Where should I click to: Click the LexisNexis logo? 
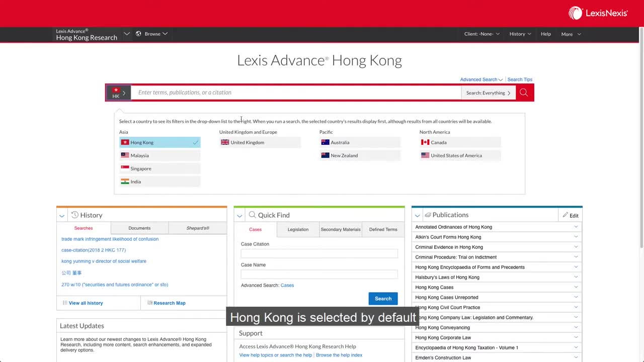click(x=598, y=13)
